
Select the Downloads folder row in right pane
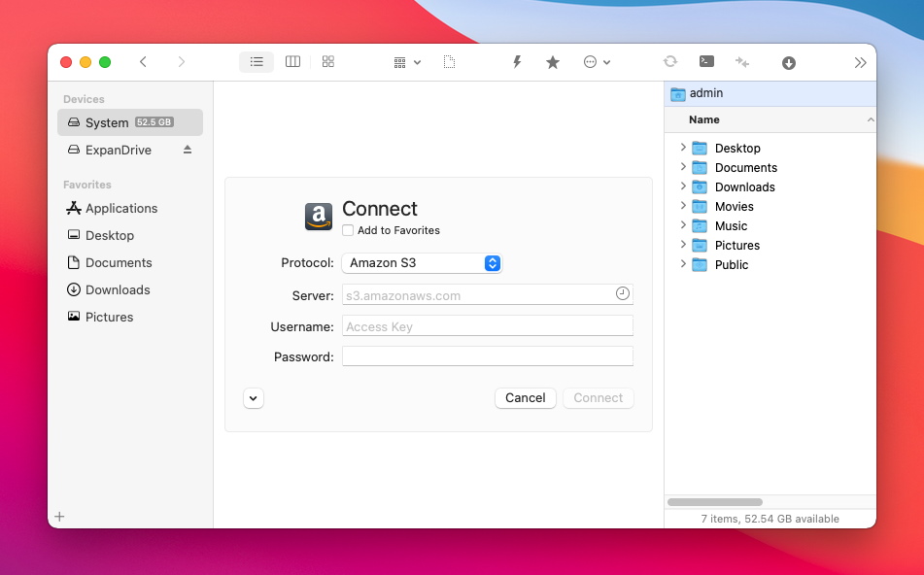[x=770, y=186]
